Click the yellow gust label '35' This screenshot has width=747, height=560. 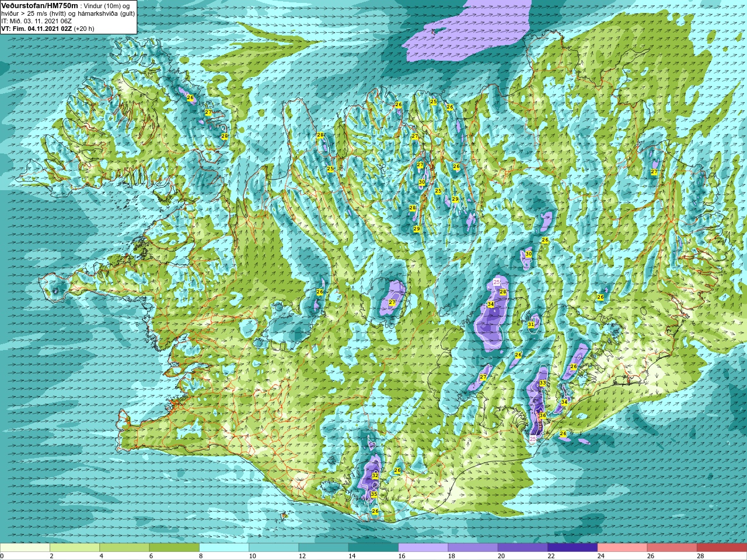tap(374, 494)
